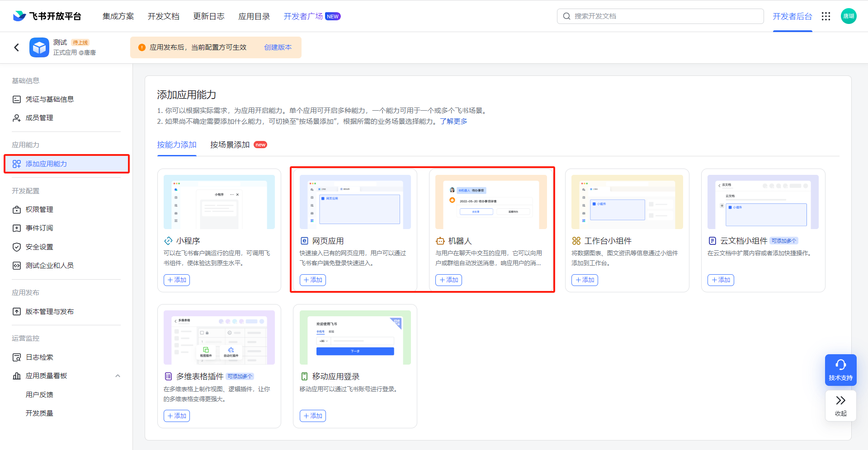
Task: Click the 小程序 preview thumbnail
Action: 219,202
